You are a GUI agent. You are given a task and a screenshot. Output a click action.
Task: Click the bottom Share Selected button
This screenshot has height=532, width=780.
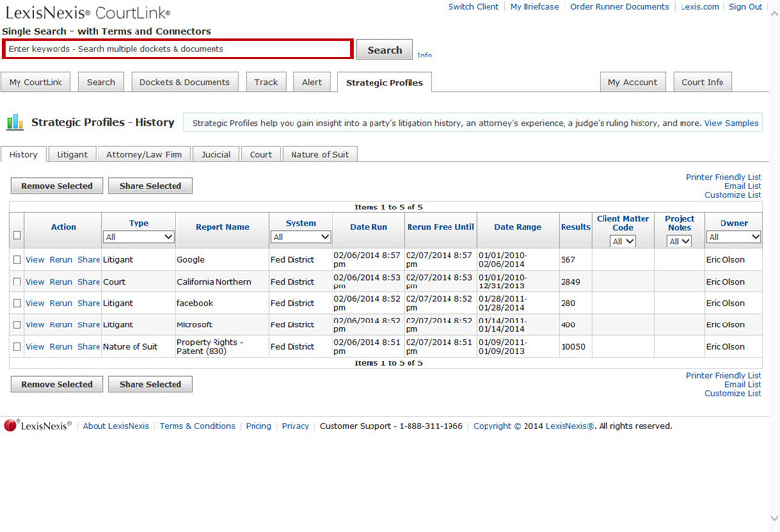pyautogui.click(x=150, y=385)
